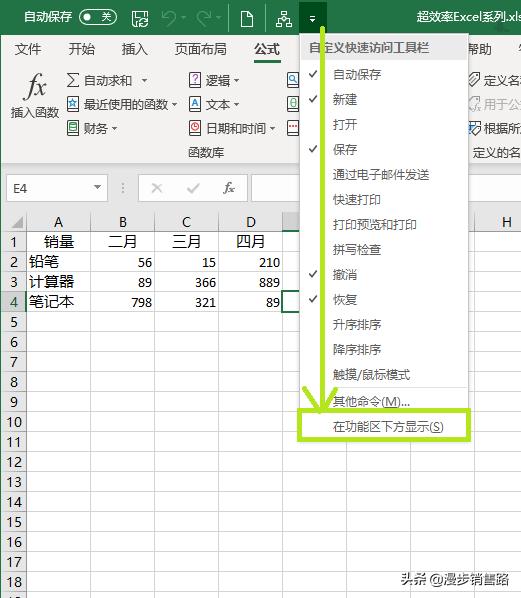Click cell containing 铅笔
The width and height of the screenshot is (521, 598).
tap(58, 262)
